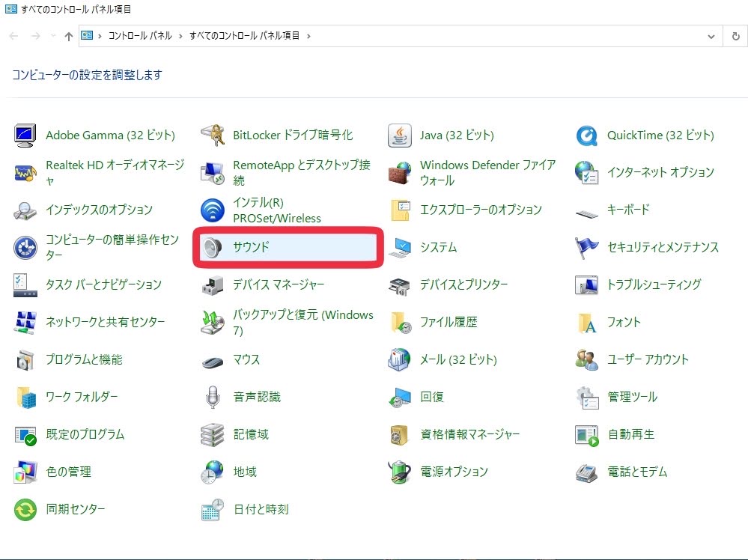The image size is (748, 560).
Task: Click the Adobe Gamma monitor icon
Action: (x=25, y=136)
